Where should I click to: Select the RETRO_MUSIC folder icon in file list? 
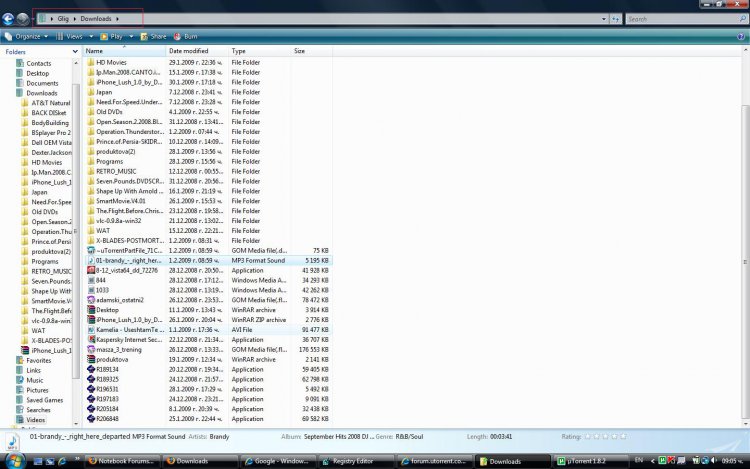coord(90,171)
